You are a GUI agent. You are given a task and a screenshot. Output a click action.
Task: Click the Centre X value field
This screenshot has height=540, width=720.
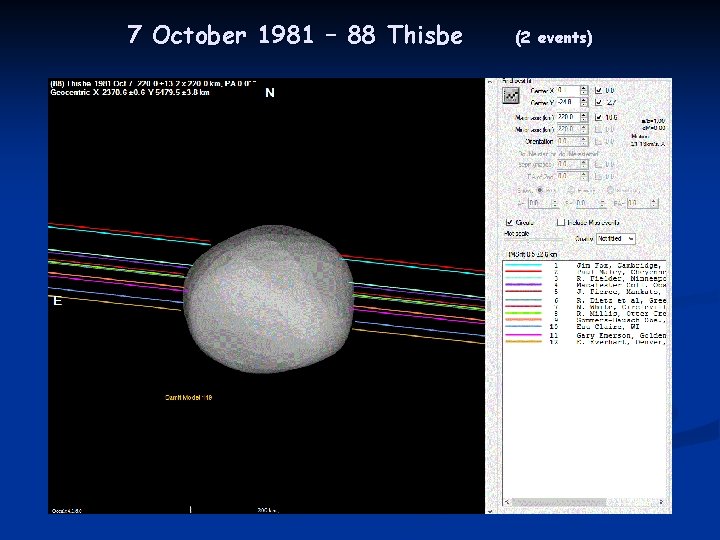pos(570,89)
